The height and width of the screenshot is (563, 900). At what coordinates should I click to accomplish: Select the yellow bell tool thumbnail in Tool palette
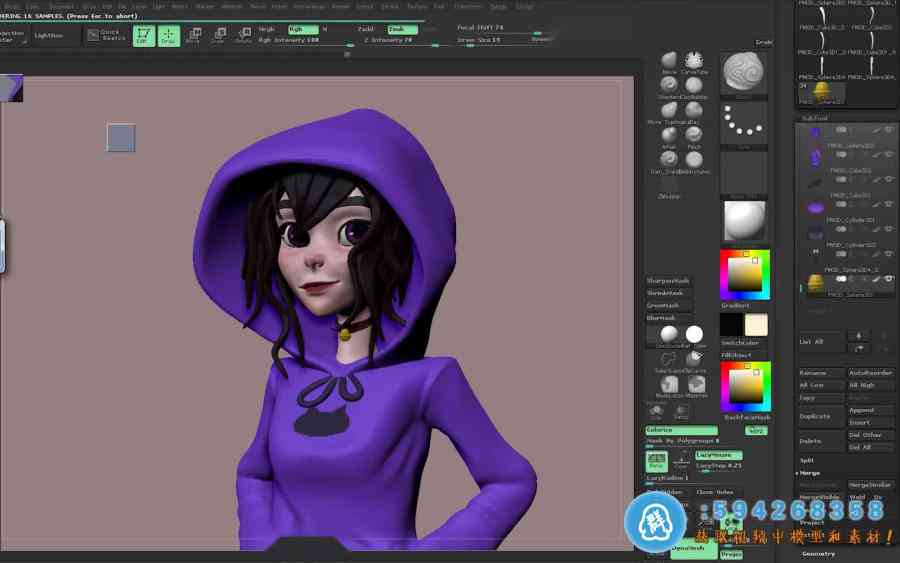821,92
